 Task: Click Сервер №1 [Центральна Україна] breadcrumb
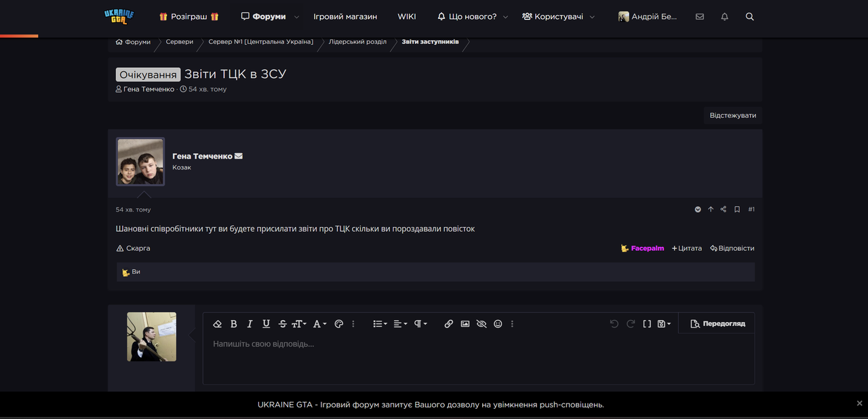click(x=261, y=42)
